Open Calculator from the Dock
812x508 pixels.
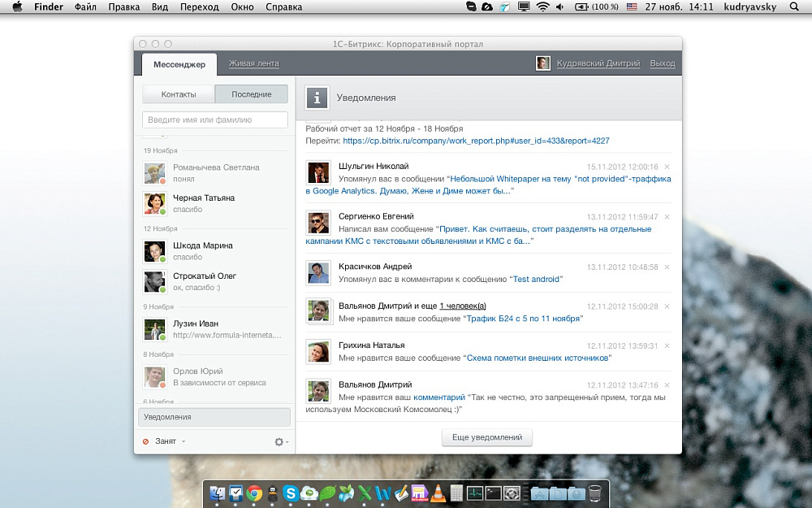pos(456,493)
